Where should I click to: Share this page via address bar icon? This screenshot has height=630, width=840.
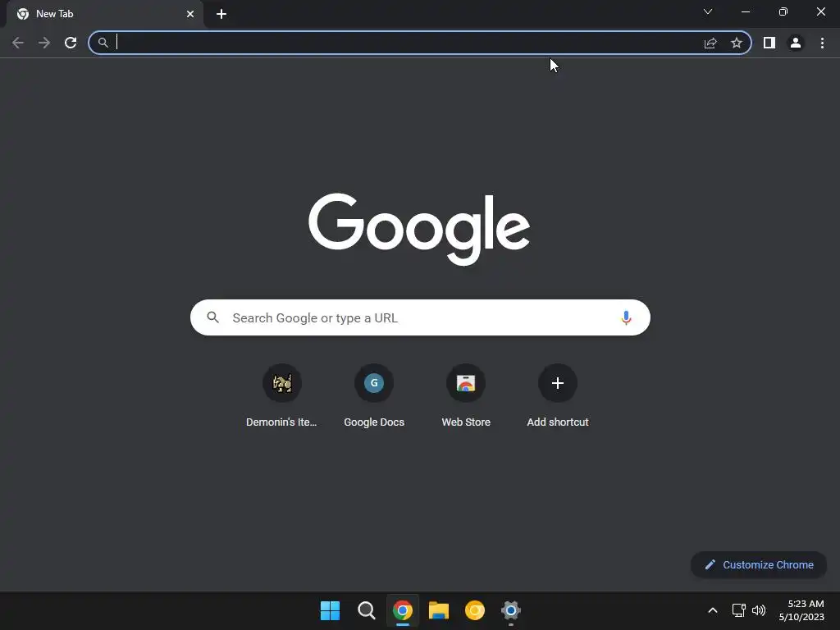click(x=710, y=43)
